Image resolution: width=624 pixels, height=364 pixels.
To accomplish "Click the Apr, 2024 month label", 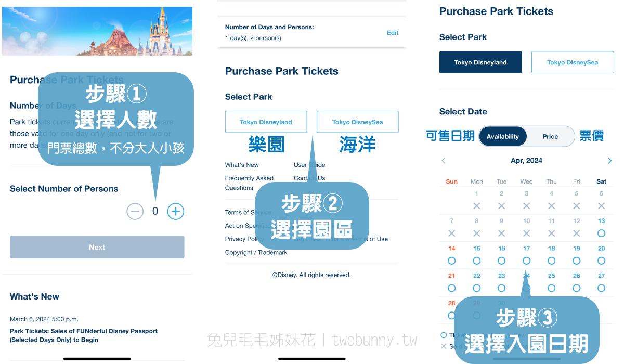I will pyautogui.click(x=526, y=161).
